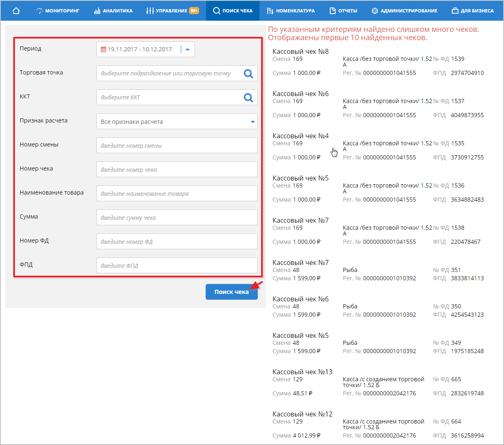The width and height of the screenshot is (504, 445).
Task: Click magnifier icon in Торговая точка field
Action: click(x=248, y=74)
